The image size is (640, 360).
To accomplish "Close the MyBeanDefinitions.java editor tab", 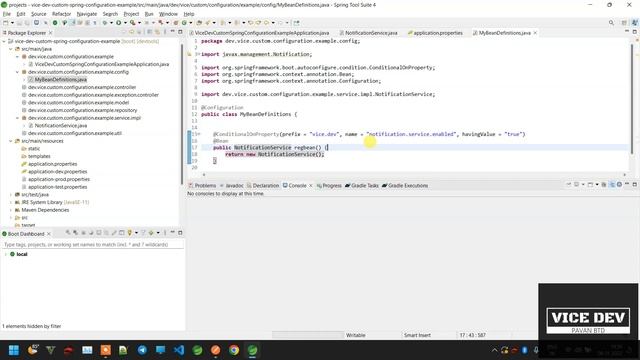I will tap(535, 33).
